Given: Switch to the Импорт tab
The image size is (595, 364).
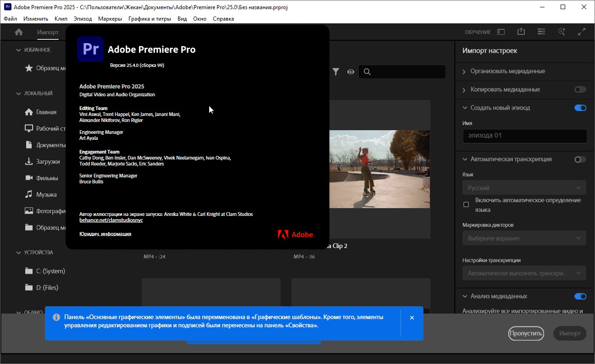Looking at the screenshot, I should point(48,32).
